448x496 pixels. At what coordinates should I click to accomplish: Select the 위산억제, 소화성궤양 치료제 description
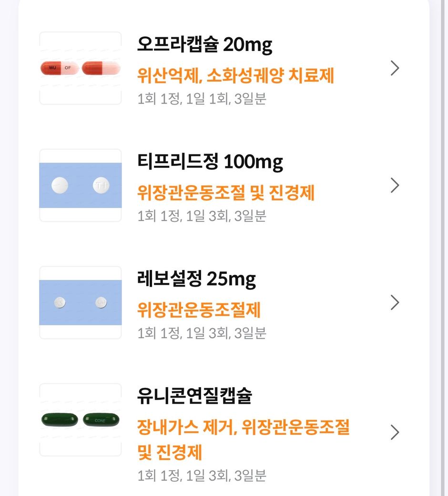(235, 75)
